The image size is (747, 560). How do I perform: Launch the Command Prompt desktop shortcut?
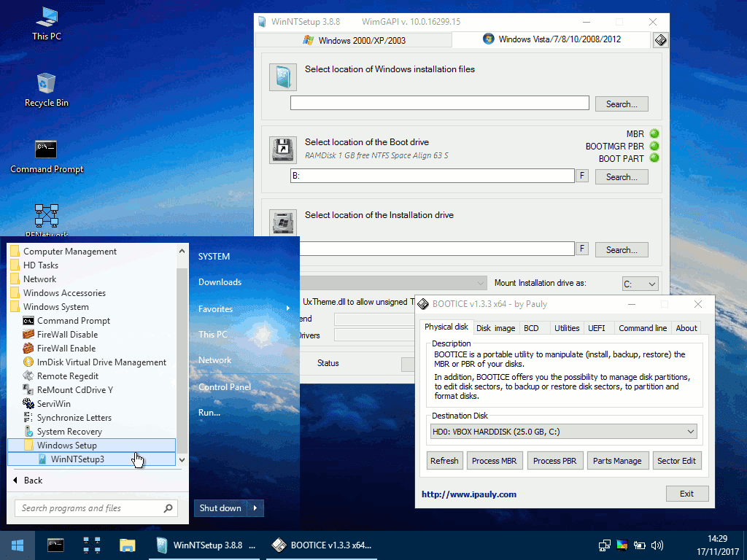click(47, 157)
